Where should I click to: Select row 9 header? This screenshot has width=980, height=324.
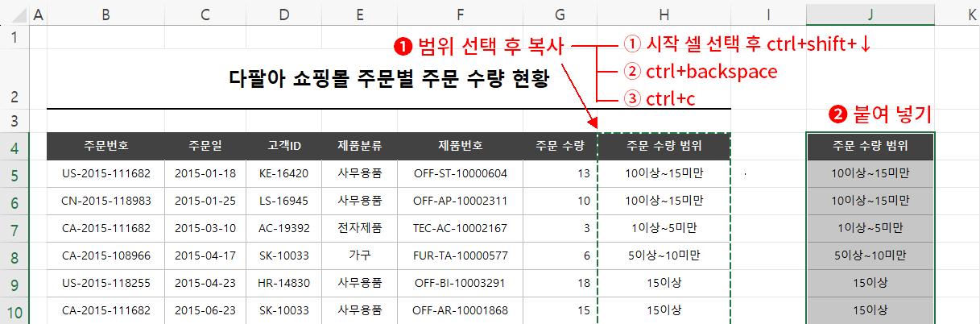(14, 284)
